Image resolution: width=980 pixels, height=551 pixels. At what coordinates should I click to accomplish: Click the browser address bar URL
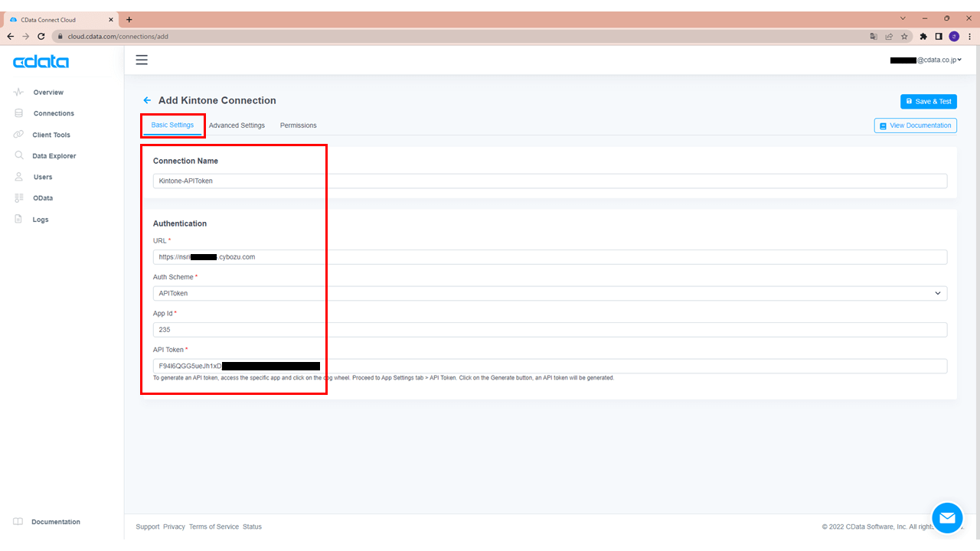118,36
